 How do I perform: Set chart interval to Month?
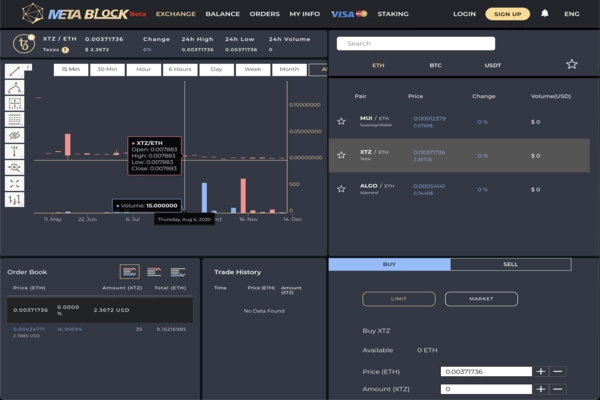[289, 70]
